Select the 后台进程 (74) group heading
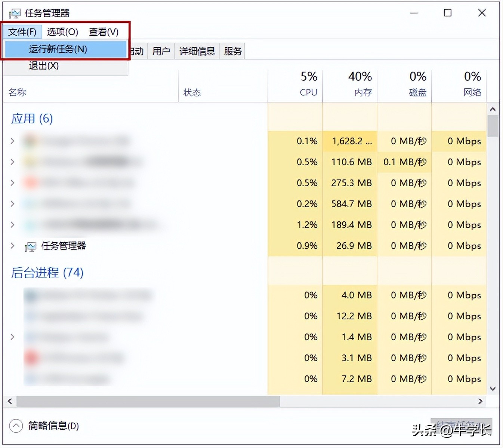Image resolution: width=503 pixels, height=448 pixels. coord(47,273)
